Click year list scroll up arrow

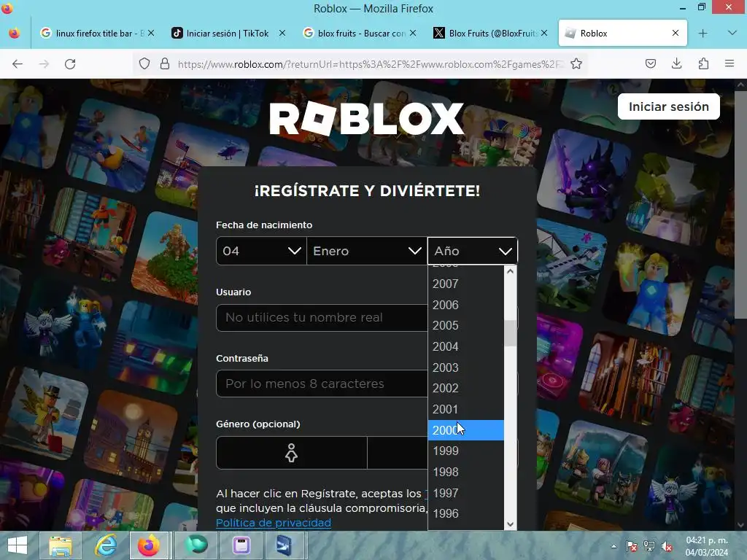tap(510, 271)
